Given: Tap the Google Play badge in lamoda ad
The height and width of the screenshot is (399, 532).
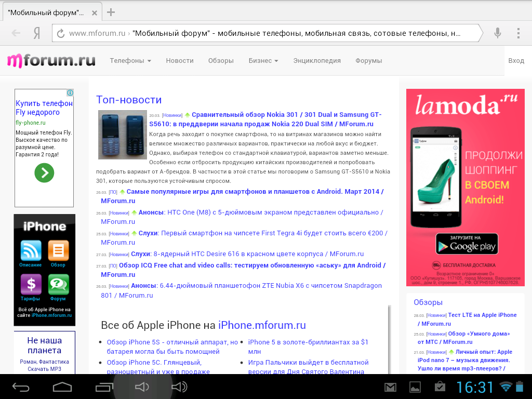Looking at the screenshot, I should click(467, 244).
